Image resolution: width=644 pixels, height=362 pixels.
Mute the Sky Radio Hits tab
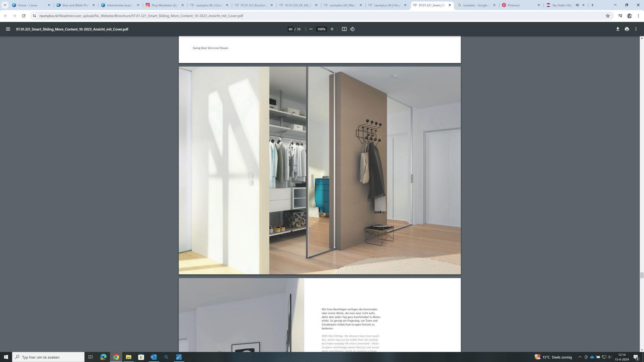(577, 5)
